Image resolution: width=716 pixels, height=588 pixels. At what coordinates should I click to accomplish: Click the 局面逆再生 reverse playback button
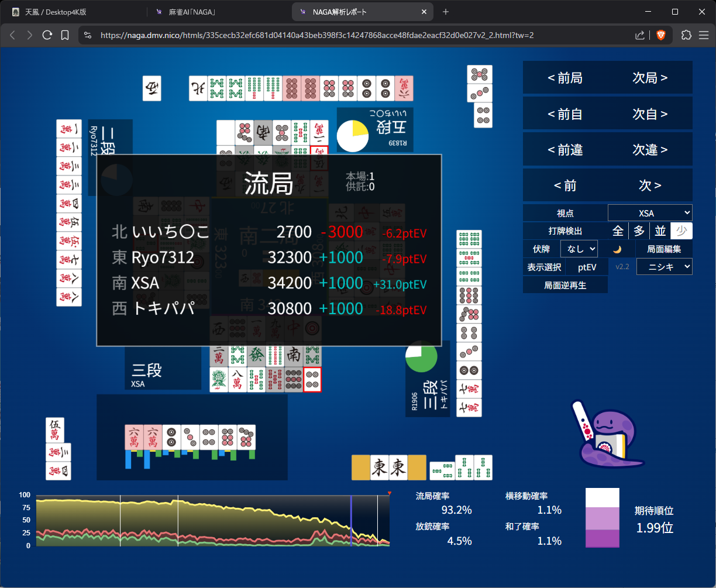coord(565,285)
